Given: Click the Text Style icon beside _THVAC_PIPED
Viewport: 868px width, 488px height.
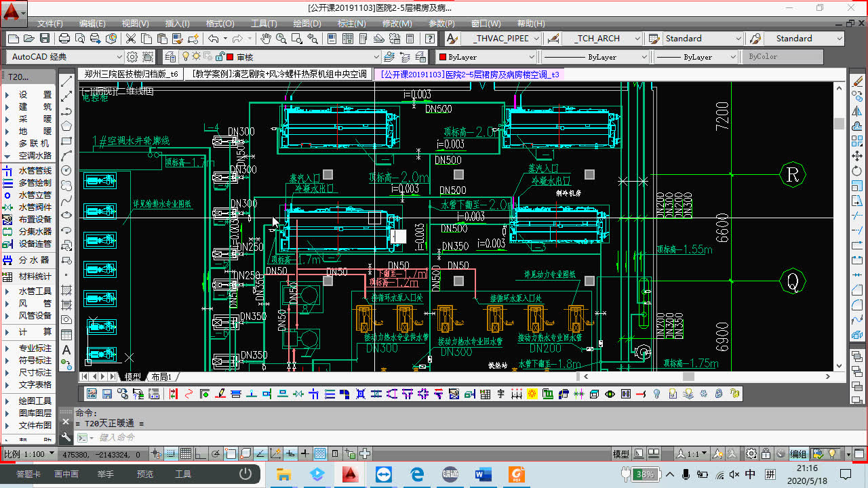Looking at the screenshot, I should [x=452, y=39].
